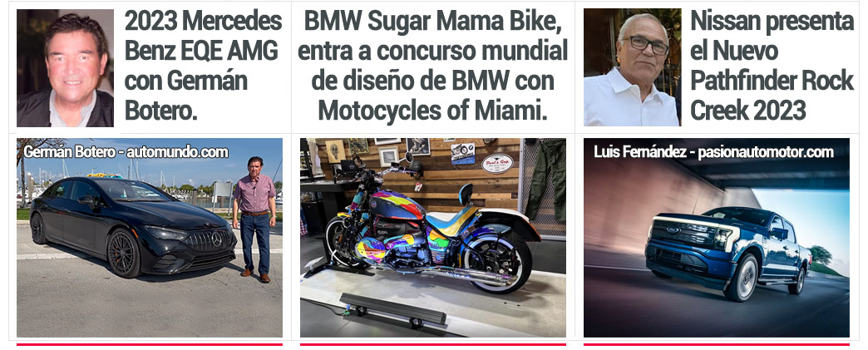Viewport: 868px width, 350px height.
Task: Click the motorcycle's rainbow-painted fuel tank
Action: [397, 205]
